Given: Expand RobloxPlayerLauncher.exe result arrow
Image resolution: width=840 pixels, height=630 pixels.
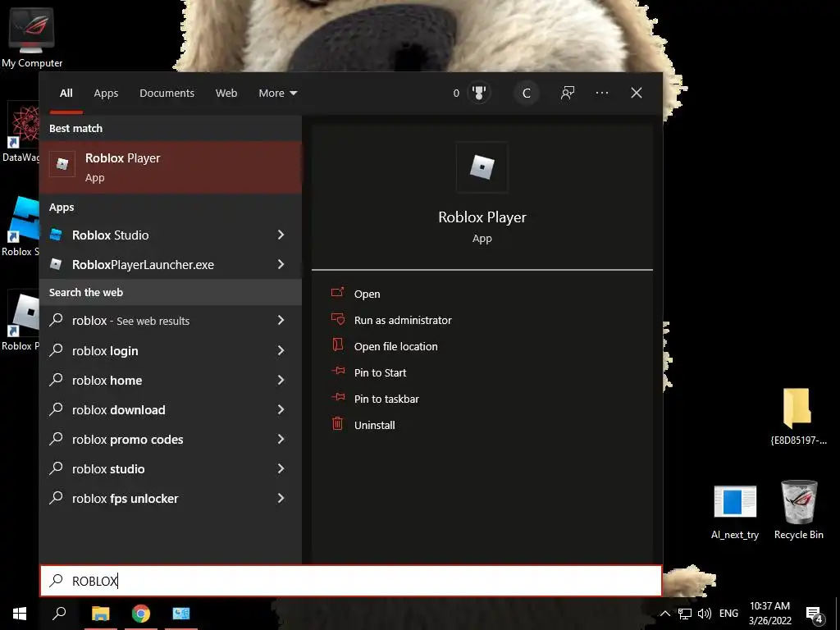Looking at the screenshot, I should [281, 264].
